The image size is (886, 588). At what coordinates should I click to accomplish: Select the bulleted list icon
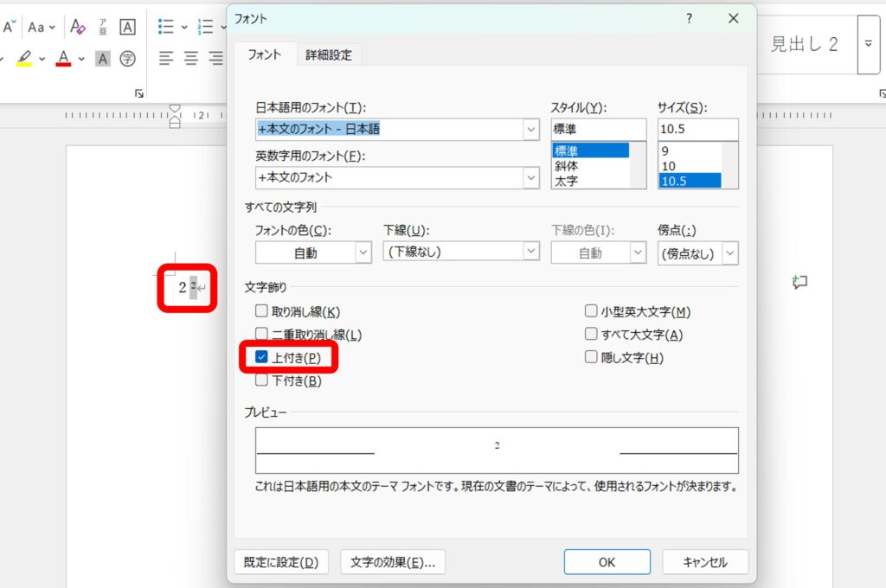[x=164, y=27]
